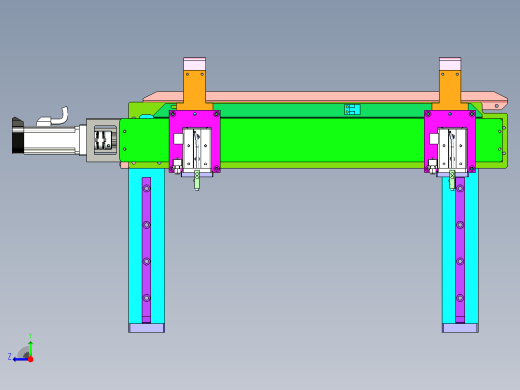The height and width of the screenshot is (390, 520).
Task: Select the purple guide rail on left column
Action: (x=146, y=250)
